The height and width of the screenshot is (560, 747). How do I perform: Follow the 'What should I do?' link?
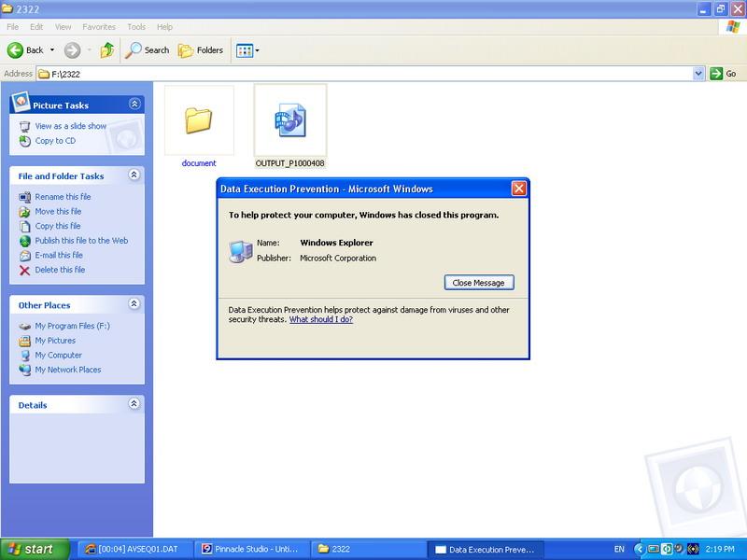[320, 319]
